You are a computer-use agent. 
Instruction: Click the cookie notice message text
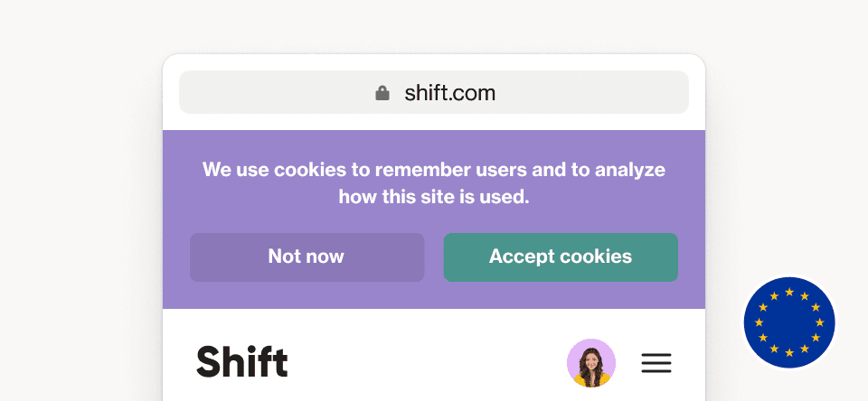(433, 182)
